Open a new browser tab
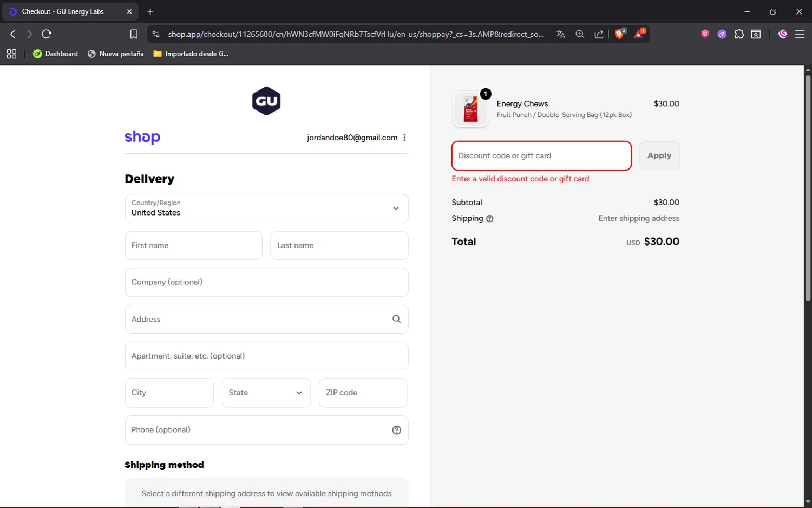 [150, 11]
